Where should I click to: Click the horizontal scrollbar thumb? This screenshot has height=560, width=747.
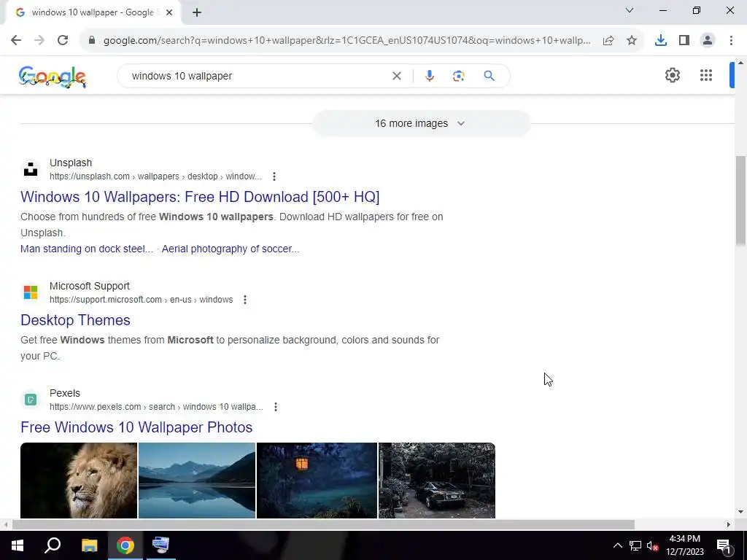click(x=323, y=525)
